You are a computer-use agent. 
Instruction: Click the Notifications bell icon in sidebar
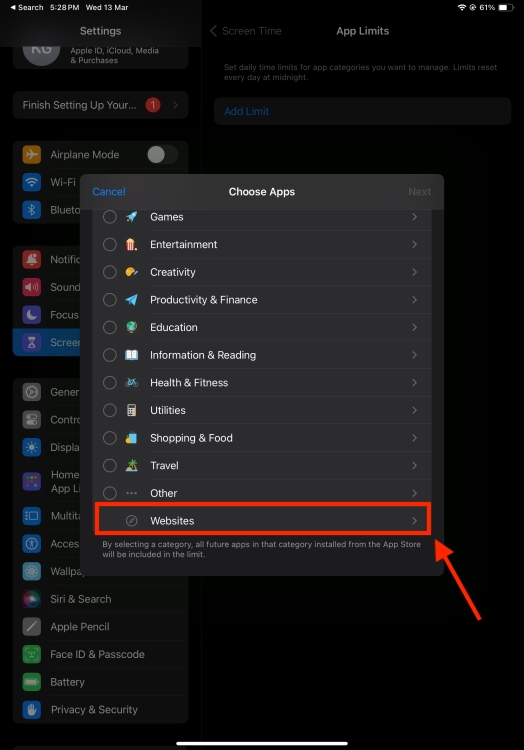[32, 259]
